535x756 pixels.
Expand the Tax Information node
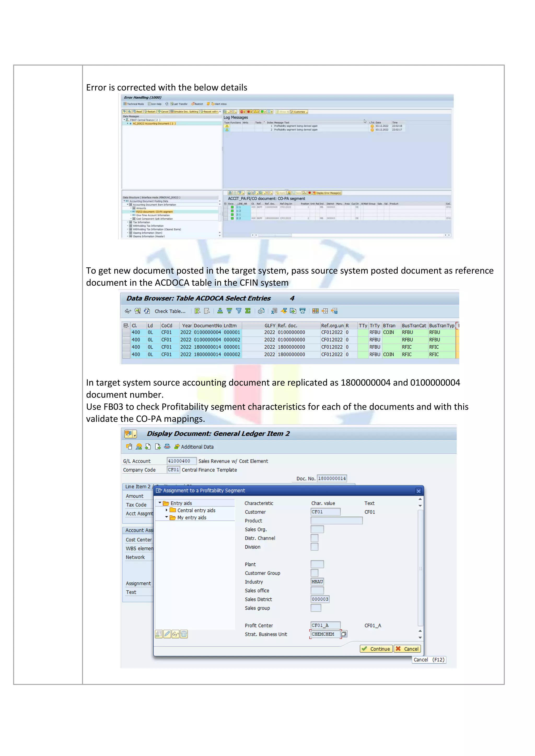pos(128,222)
